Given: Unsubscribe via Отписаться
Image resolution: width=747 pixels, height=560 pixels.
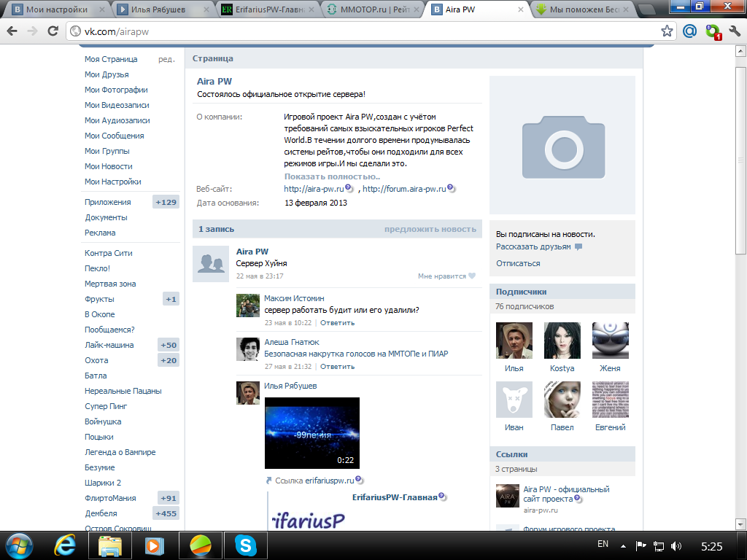Looking at the screenshot, I should pyautogui.click(x=518, y=263).
